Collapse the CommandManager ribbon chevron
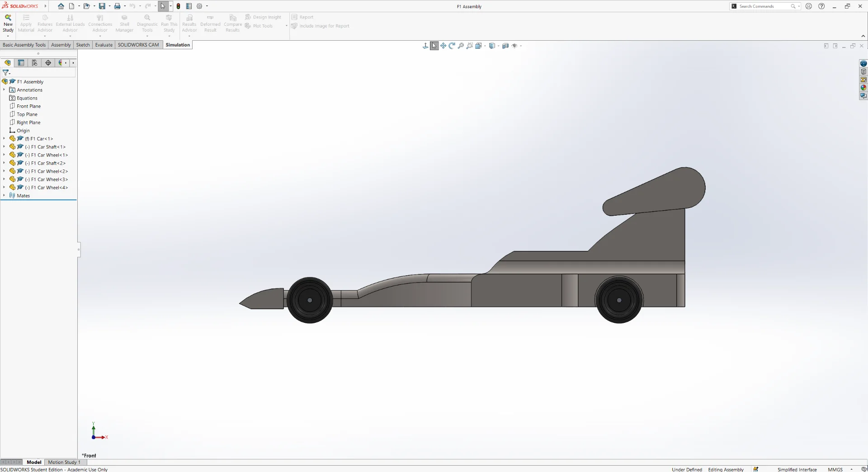The image size is (868, 472). 863,36
